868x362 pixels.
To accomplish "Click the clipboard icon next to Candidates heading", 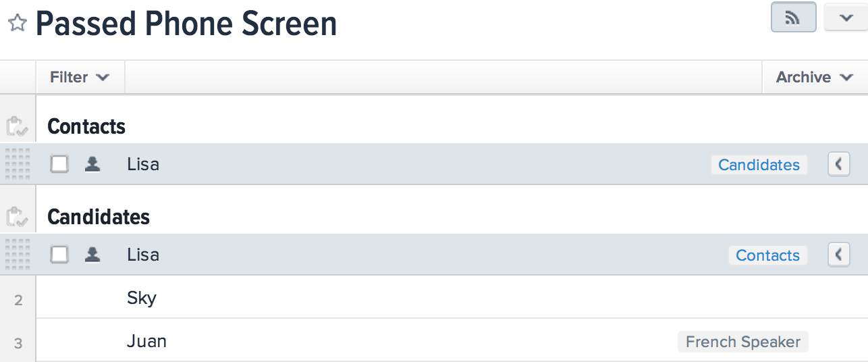I will click(x=17, y=217).
